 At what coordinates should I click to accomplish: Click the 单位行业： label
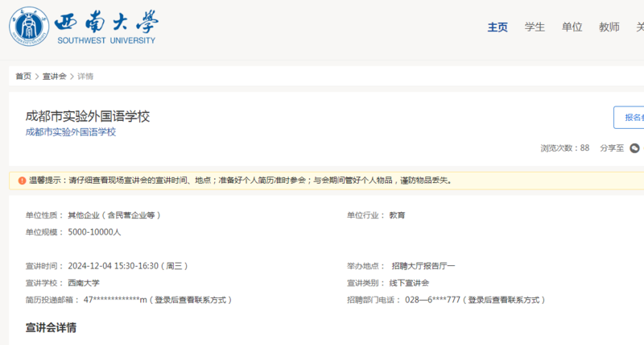(x=366, y=215)
